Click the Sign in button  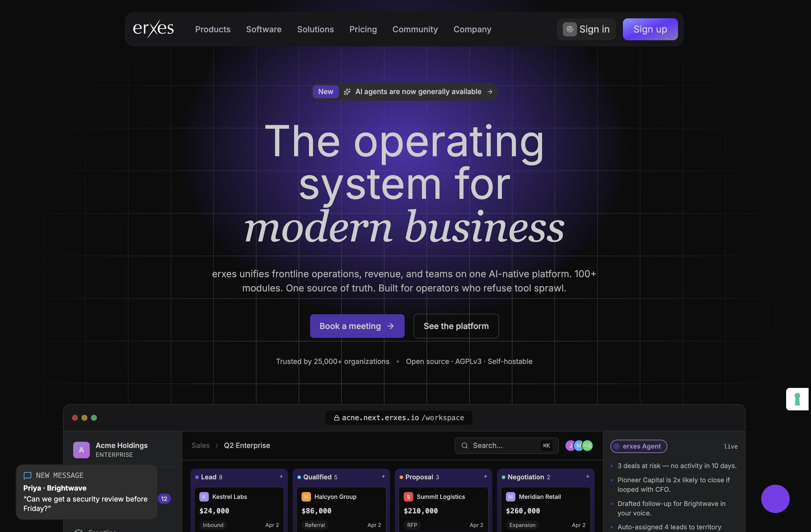586,29
